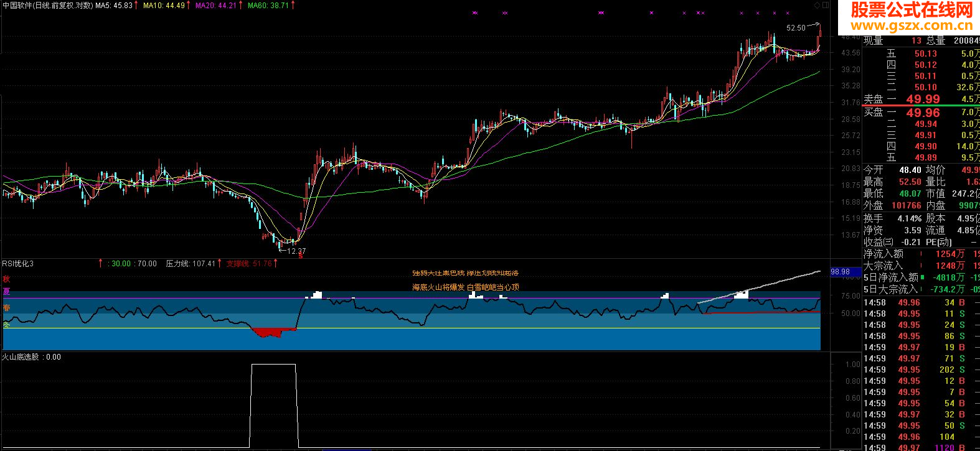The width and height of the screenshot is (980, 451).
Task: Click the 春 zone label
Action: pos(7,308)
